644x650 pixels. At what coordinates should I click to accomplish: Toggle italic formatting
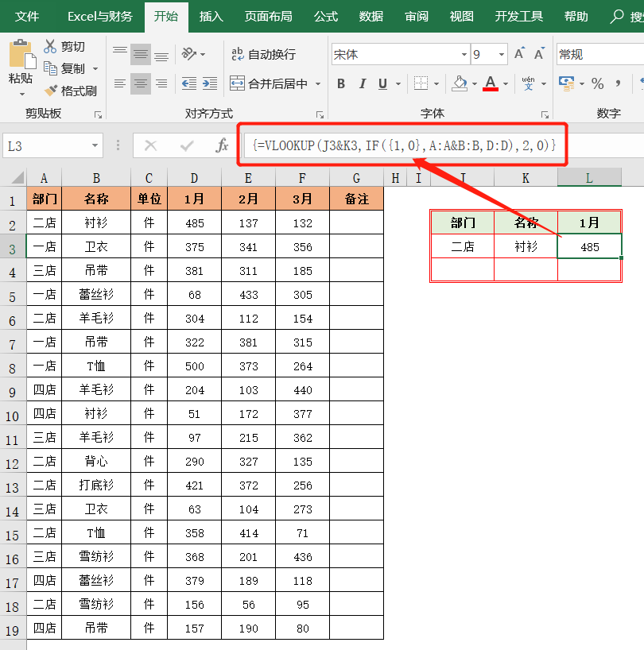point(363,83)
